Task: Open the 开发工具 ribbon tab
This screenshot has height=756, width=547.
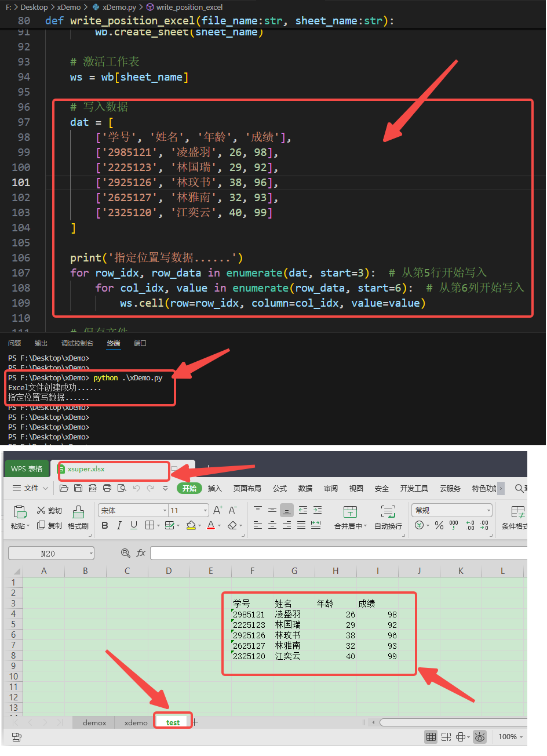Action: coord(414,488)
